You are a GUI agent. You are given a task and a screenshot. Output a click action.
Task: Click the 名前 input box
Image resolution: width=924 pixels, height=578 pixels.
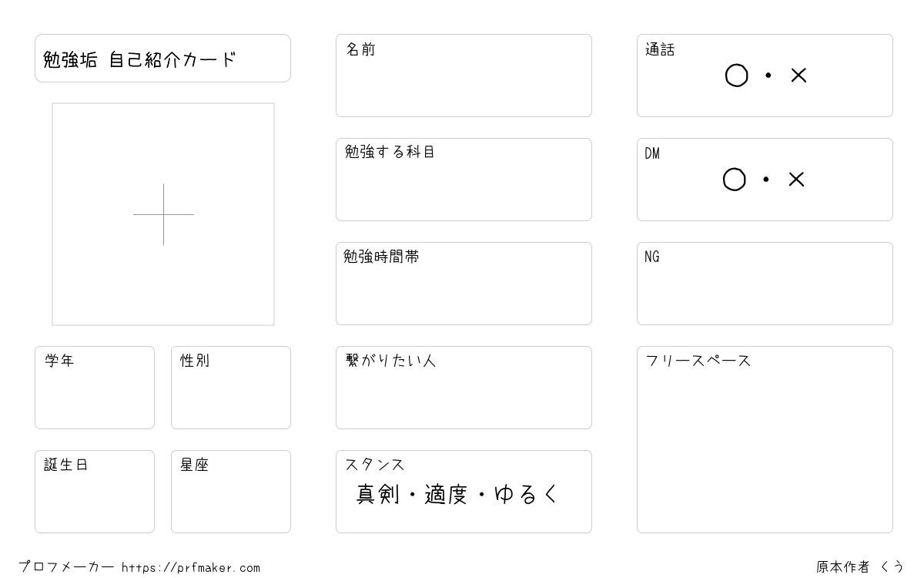pos(464,76)
